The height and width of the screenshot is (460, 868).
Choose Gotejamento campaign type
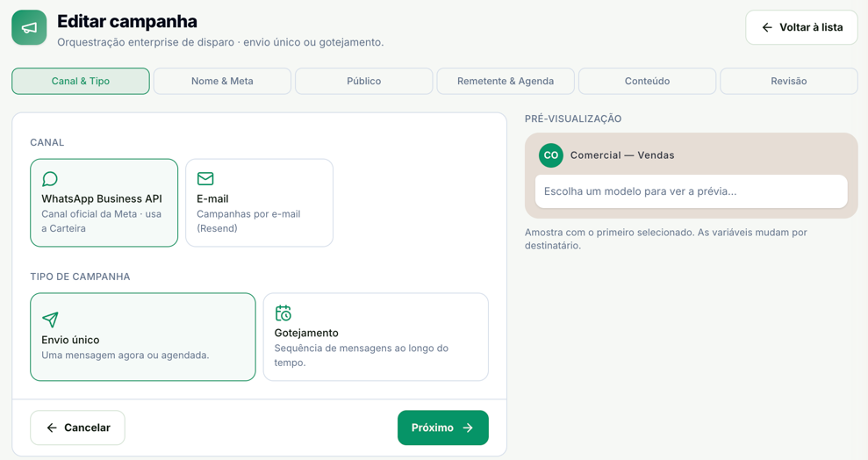376,336
